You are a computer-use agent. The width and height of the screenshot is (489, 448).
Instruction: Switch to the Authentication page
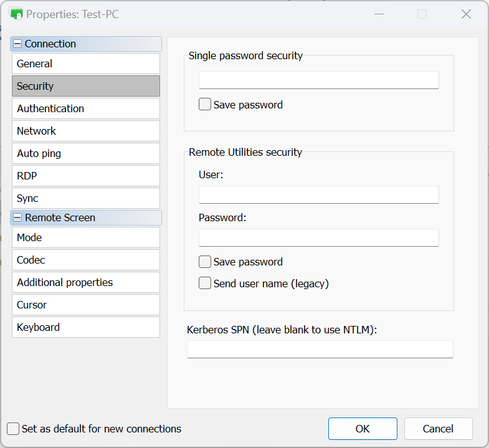pyautogui.click(x=86, y=108)
